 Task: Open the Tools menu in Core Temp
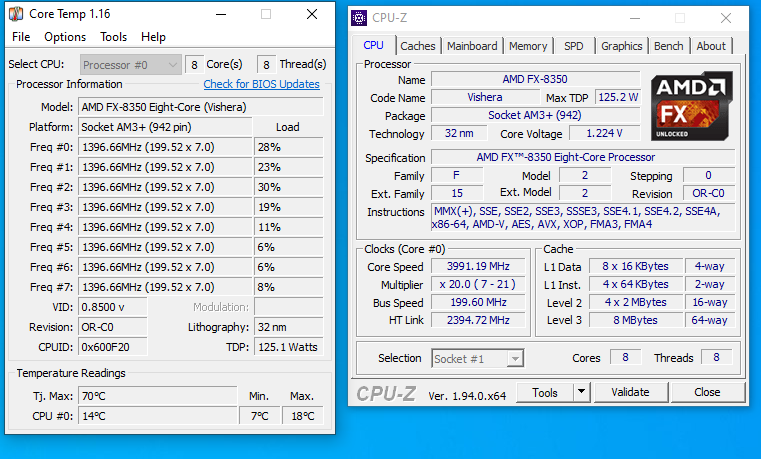tap(113, 37)
